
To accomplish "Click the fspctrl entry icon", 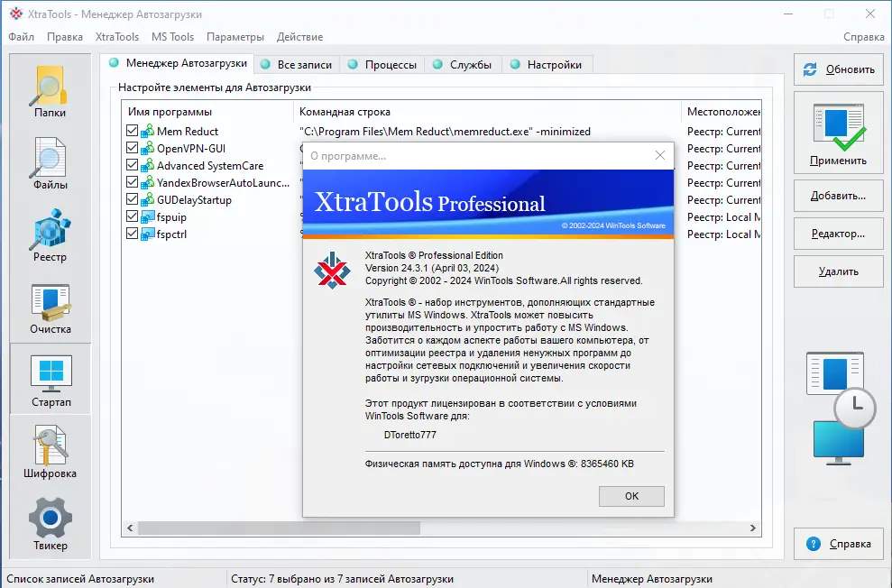I will [147, 234].
